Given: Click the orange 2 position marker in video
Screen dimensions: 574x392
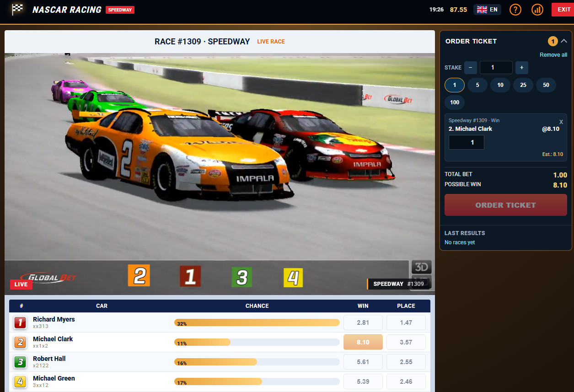Looking at the screenshot, I should [139, 276].
